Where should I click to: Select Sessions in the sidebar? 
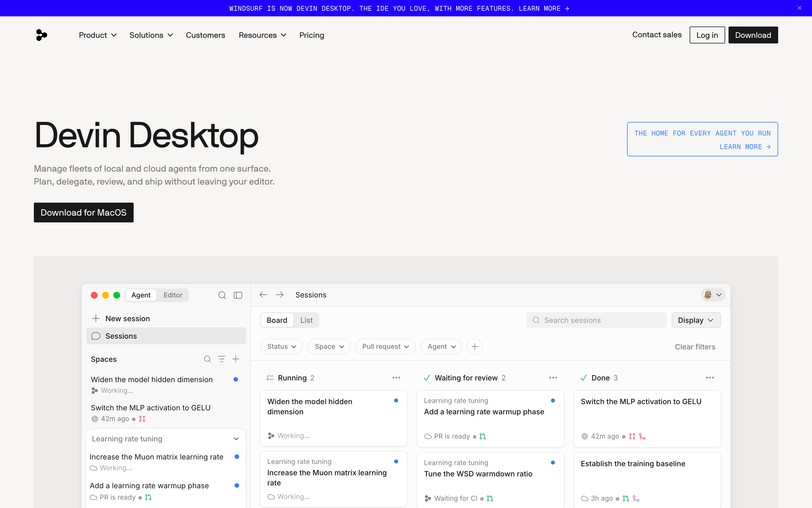pos(166,336)
